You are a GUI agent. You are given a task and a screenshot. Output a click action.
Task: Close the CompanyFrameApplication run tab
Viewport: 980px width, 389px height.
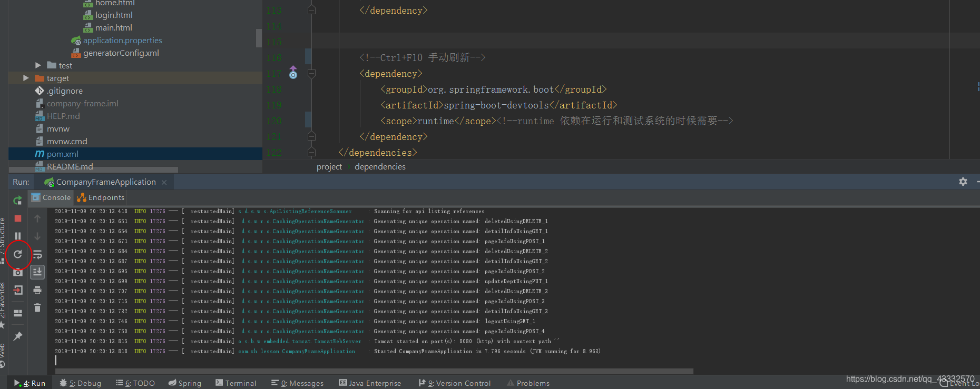[x=164, y=182]
